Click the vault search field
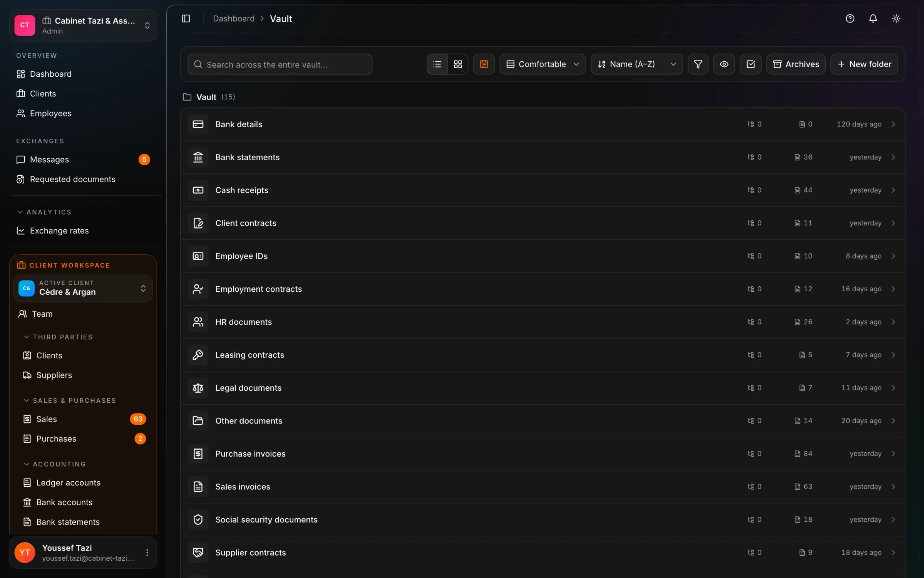 pos(280,64)
